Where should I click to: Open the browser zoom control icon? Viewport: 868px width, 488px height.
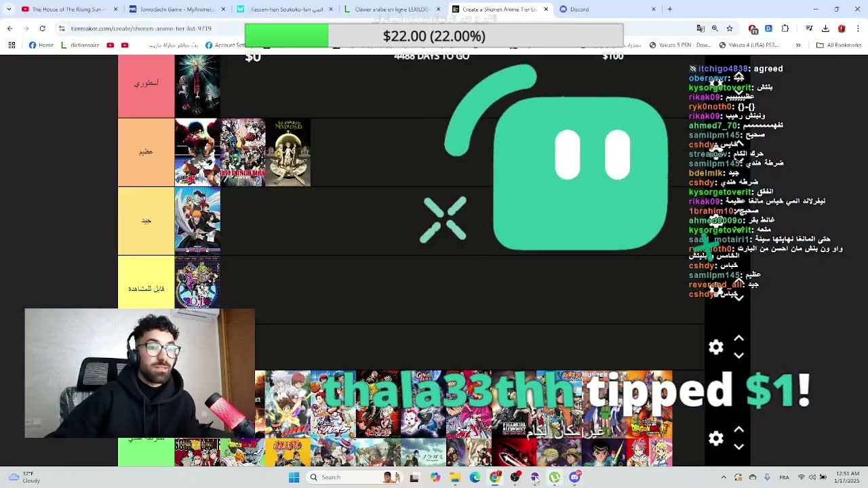coord(715,28)
